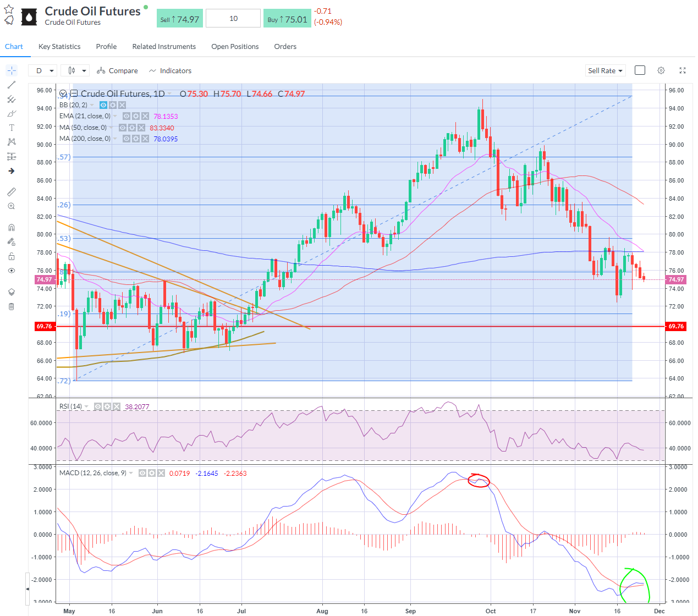Click the Buy 75.01 button
This screenshot has height=616, width=698.
[287, 19]
